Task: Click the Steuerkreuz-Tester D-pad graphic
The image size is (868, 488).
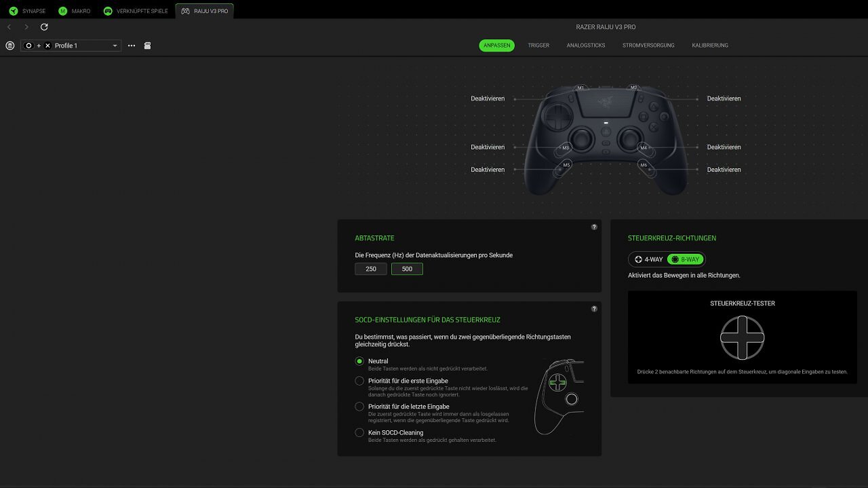Action: [x=742, y=337]
